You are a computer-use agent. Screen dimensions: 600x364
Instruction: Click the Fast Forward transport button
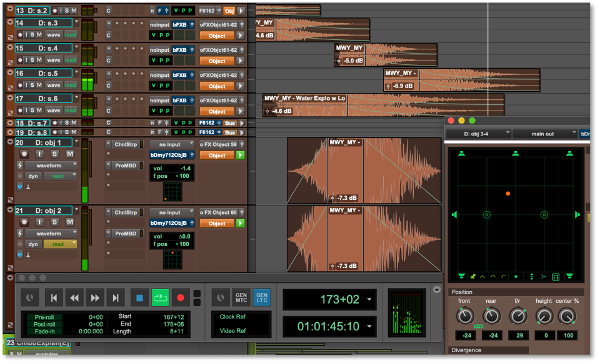(x=94, y=298)
